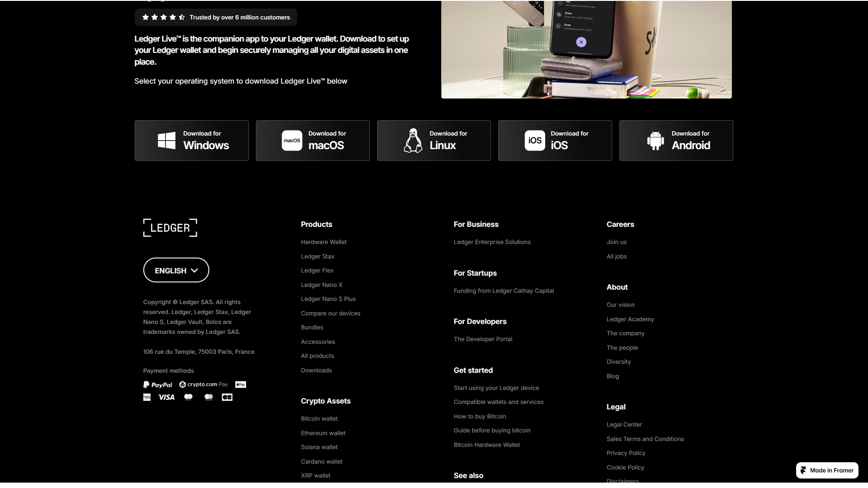The height and width of the screenshot is (488, 868).
Task: Open Our vision link
Action: pyautogui.click(x=621, y=305)
